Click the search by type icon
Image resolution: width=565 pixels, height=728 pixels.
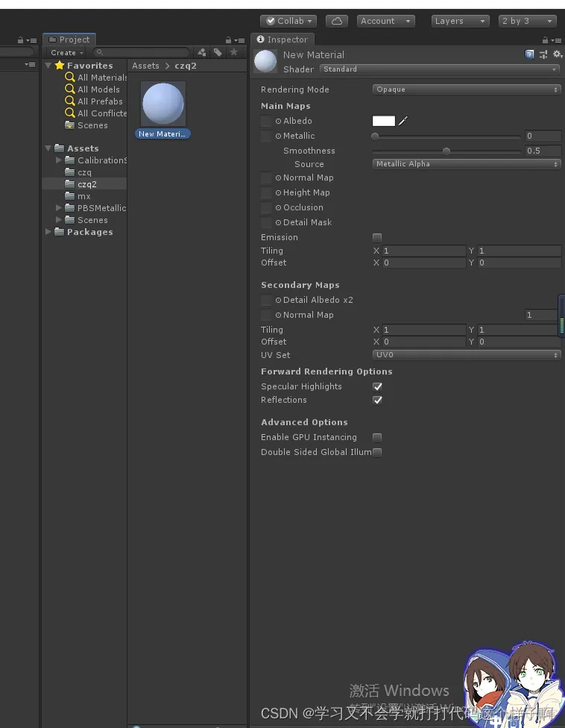202,52
